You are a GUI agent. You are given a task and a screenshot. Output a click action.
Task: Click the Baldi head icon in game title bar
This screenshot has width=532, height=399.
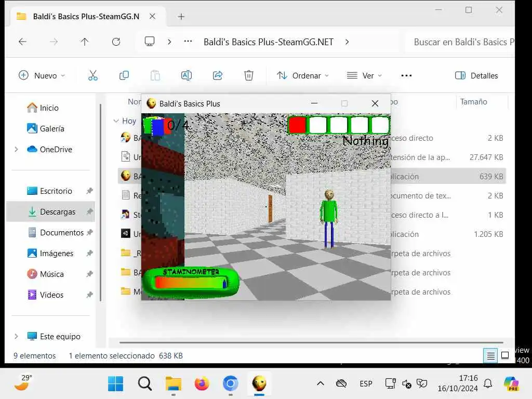[151, 103]
